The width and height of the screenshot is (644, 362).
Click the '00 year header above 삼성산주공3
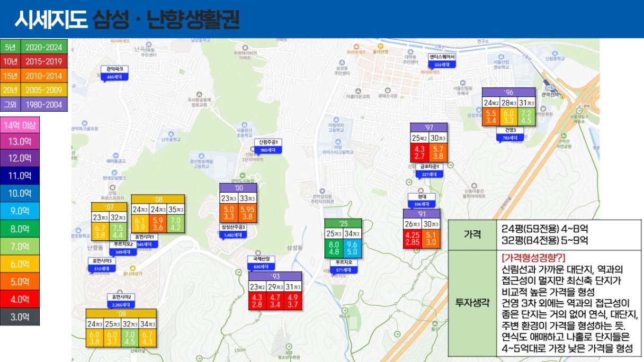pos(238,188)
